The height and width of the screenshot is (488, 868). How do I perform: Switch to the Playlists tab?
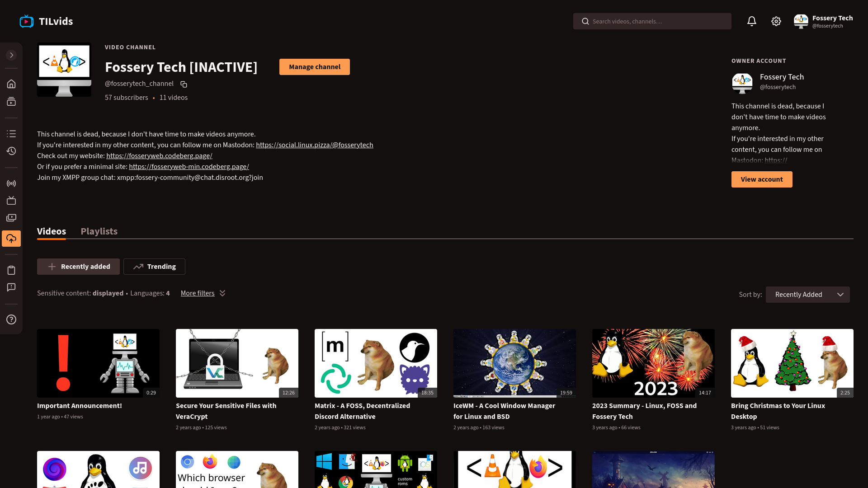(99, 231)
